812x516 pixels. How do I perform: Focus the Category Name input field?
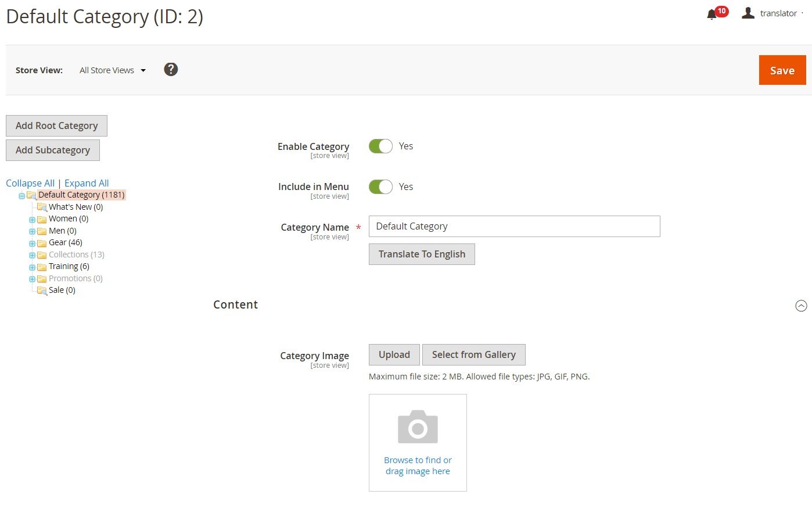(515, 226)
